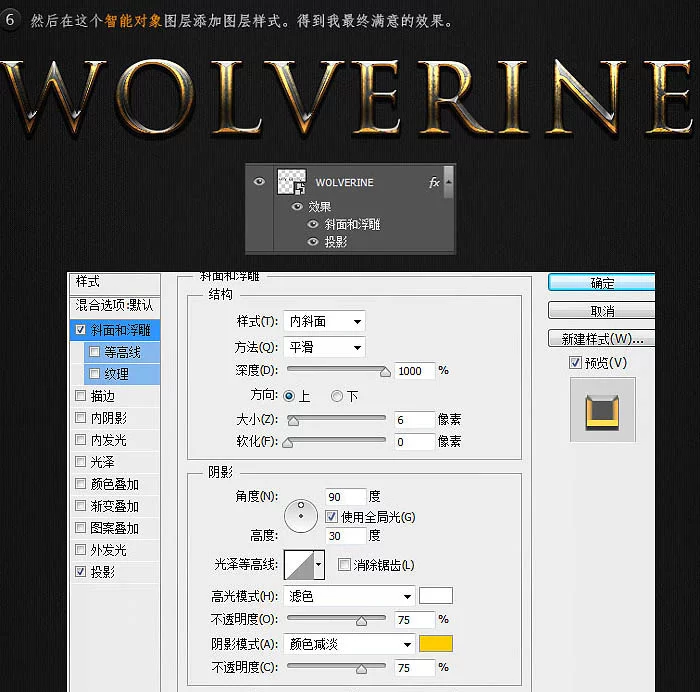Image resolution: width=700 pixels, height=692 pixels.
Task: Select the 下 direction radio button
Action: (x=337, y=396)
